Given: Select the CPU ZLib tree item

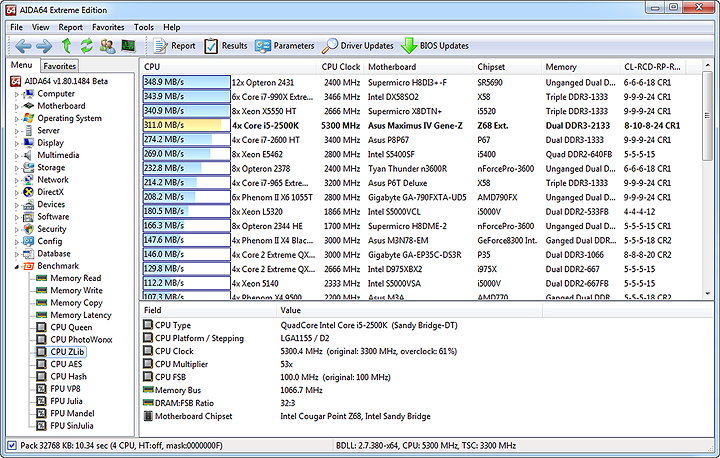Looking at the screenshot, I should (x=67, y=352).
